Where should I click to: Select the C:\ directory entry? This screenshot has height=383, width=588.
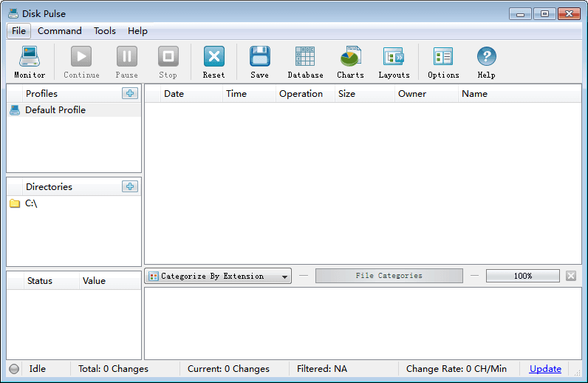31,203
